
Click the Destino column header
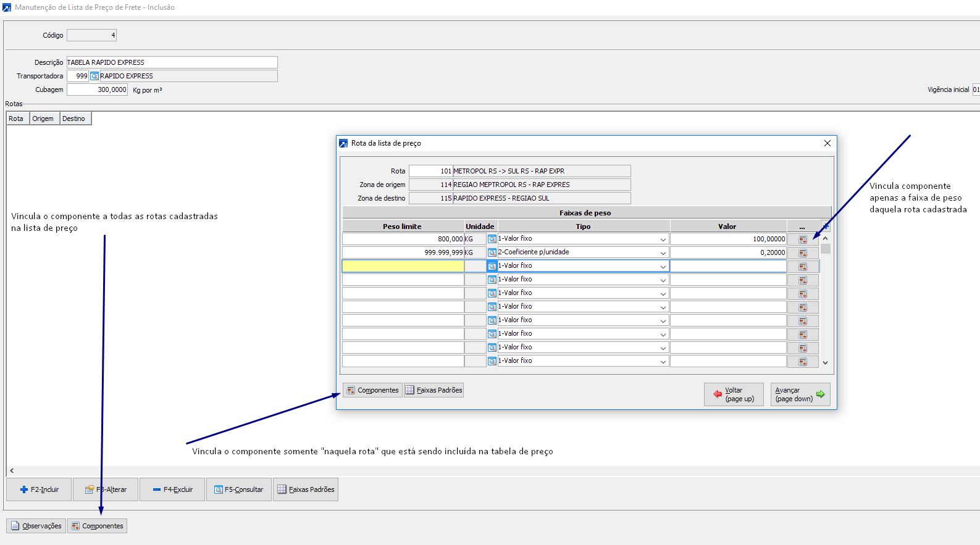coord(74,119)
